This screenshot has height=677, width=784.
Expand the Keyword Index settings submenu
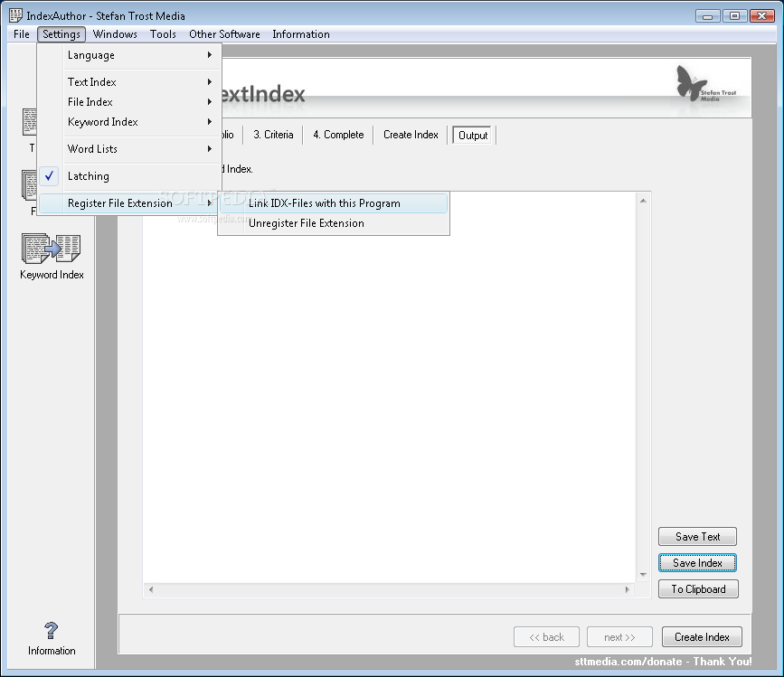coord(130,122)
